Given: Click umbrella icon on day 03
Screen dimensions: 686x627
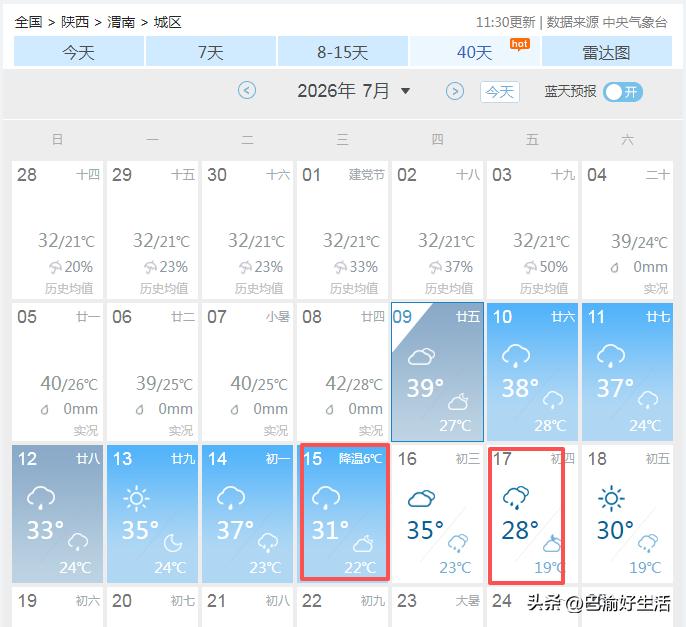Looking at the screenshot, I should [x=530, y=267].
